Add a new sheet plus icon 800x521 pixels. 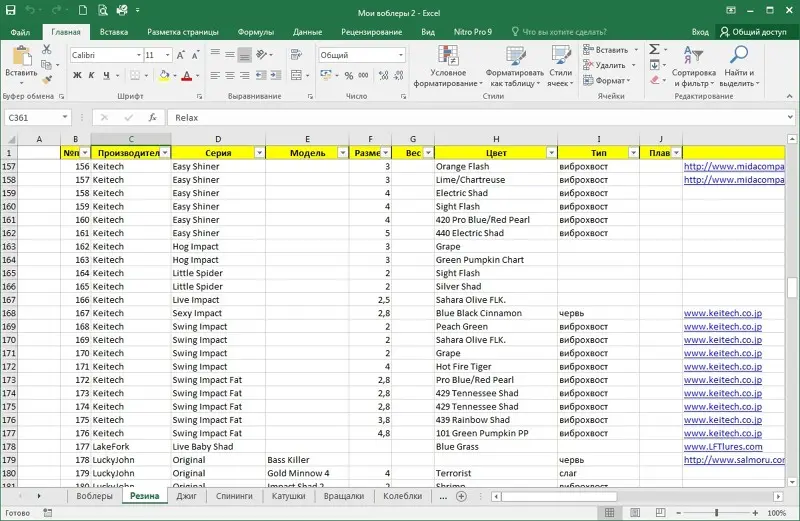[x=461, y=496]
